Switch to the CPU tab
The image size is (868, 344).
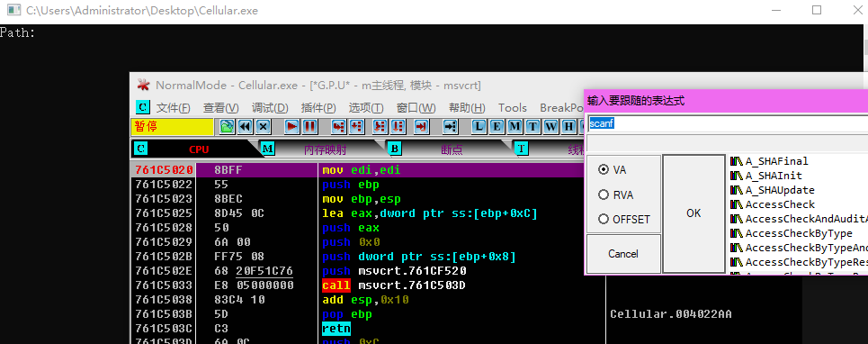coord(199,149)
